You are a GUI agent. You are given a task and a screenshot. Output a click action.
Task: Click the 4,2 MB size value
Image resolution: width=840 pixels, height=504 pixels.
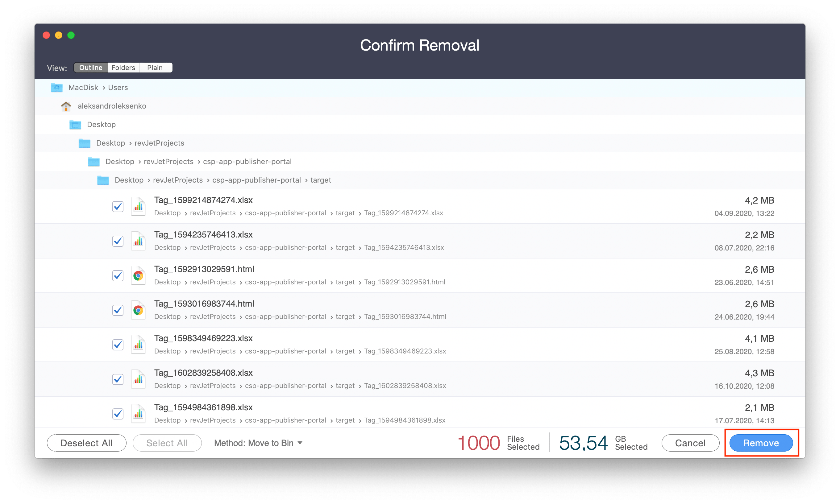pyautogui.click(x=759, y=200)
